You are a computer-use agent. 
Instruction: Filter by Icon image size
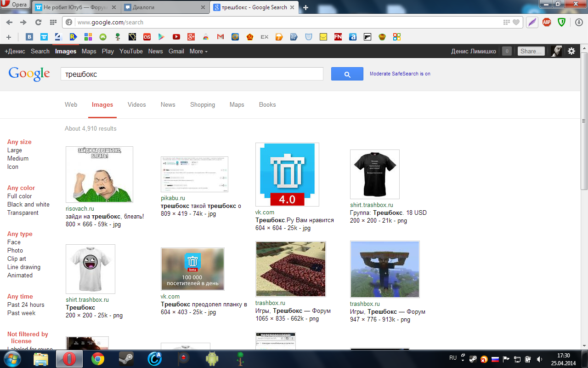pos(13,167)
